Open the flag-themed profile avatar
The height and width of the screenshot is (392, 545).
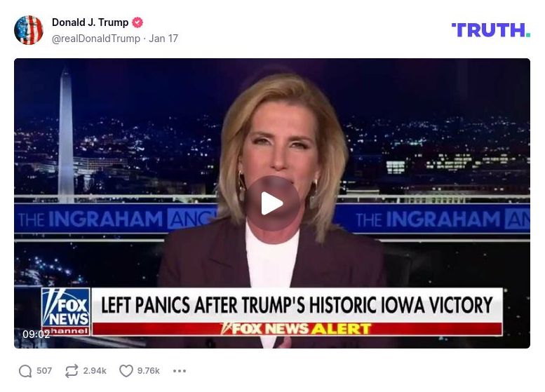(x=29, y=30)
